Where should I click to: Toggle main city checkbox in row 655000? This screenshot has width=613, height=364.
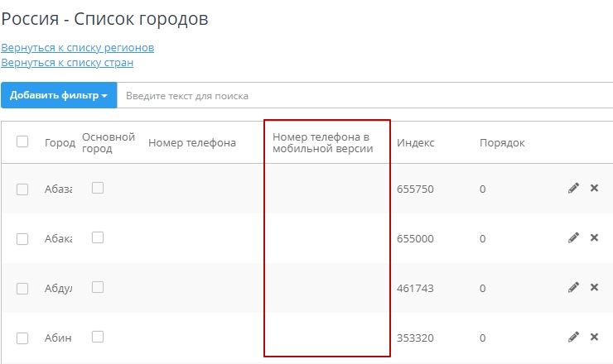click(x=98, y=237)
